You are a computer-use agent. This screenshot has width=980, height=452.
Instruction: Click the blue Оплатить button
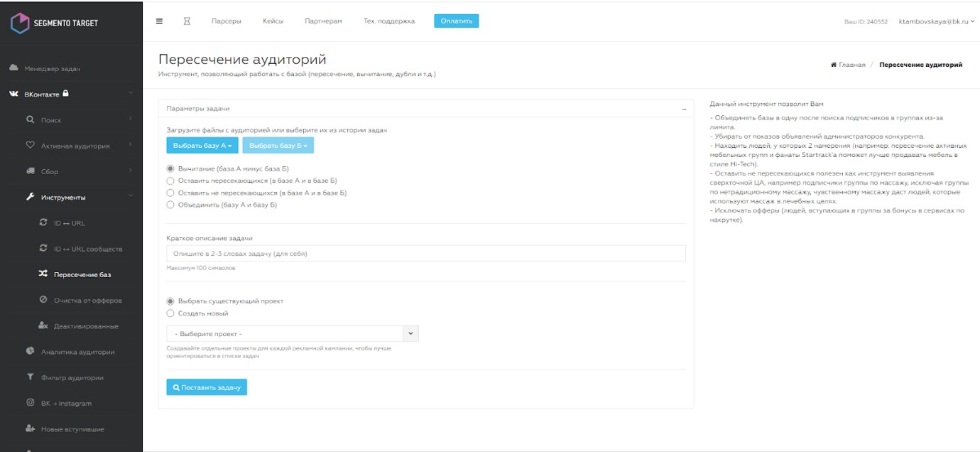click(457, 21)
